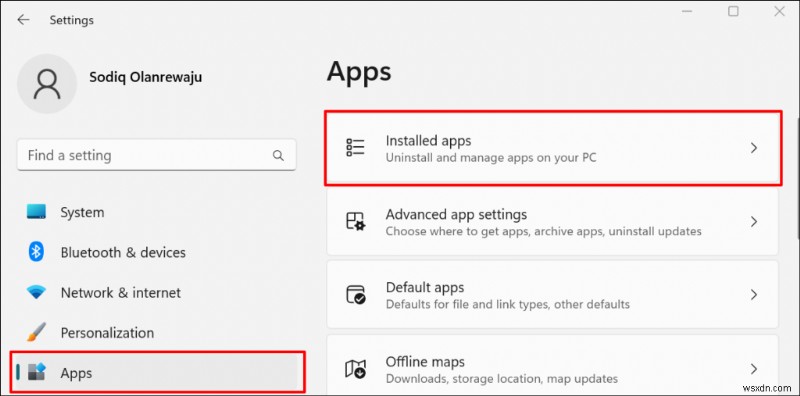Viewport: 800px width, 396px height.
Task: Click the Installed apps list icon
Action: (355, 147)
